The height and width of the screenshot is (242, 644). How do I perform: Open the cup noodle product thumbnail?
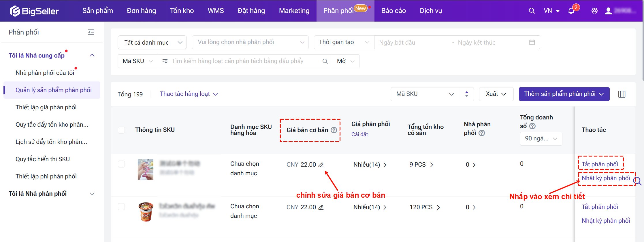point(146,212)
